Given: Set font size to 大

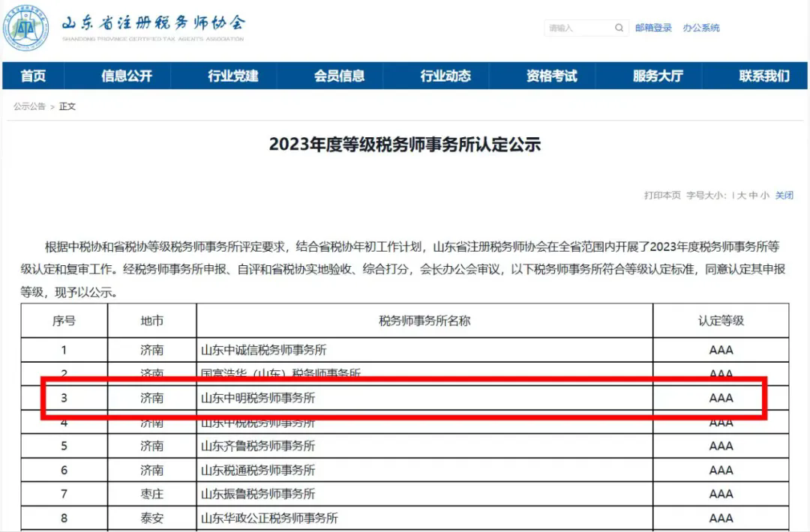Looking at the screenshot, I should pos(741,195).
